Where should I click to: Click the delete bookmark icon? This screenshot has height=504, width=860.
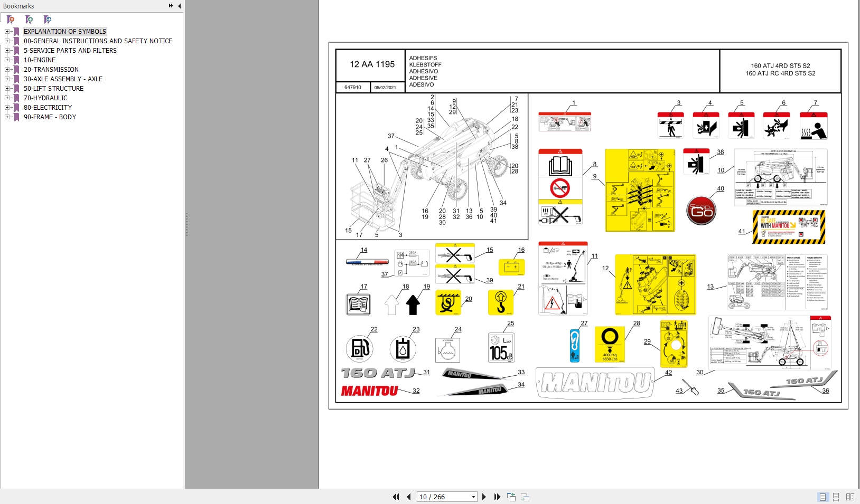[x=11, y=20]
